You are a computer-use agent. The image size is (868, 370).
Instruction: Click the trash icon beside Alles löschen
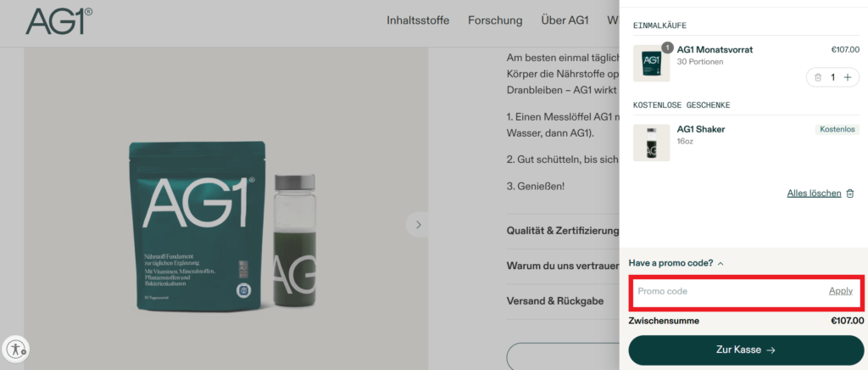850,193
